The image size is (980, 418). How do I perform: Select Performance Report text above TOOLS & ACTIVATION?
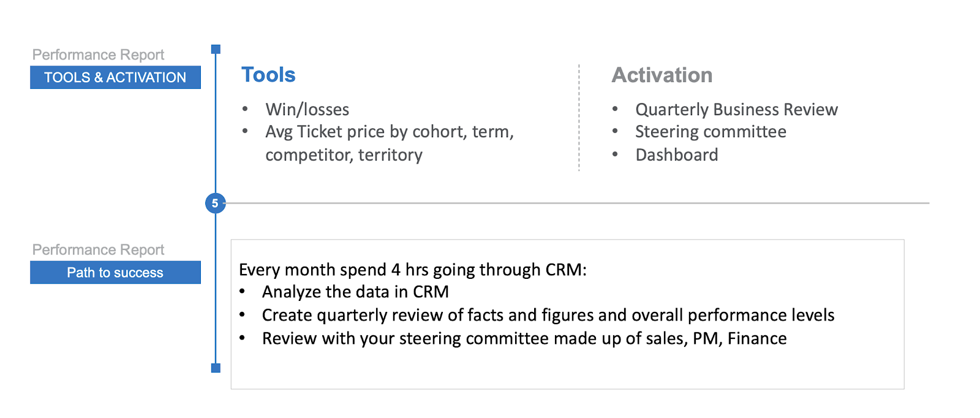[98, 55]
